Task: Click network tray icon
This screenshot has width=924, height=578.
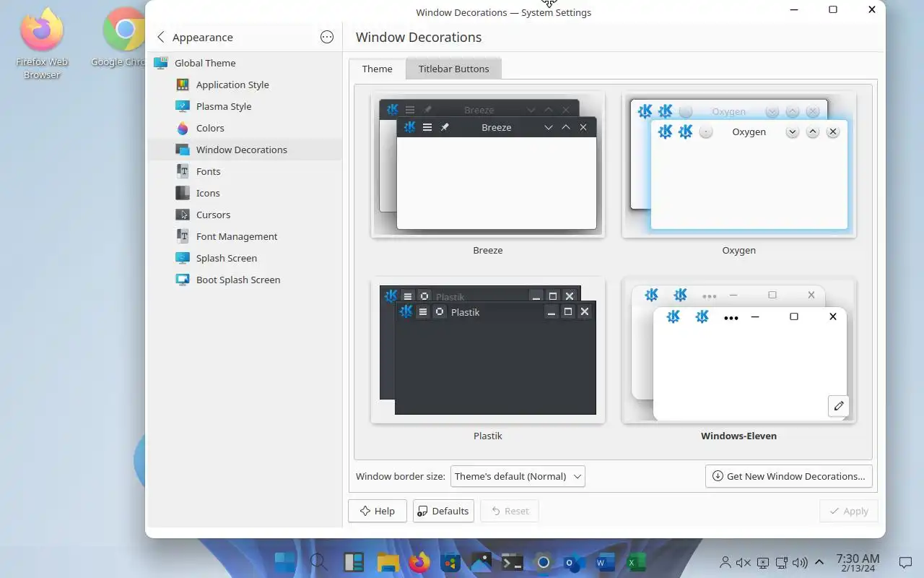Action: coord(781,562)
